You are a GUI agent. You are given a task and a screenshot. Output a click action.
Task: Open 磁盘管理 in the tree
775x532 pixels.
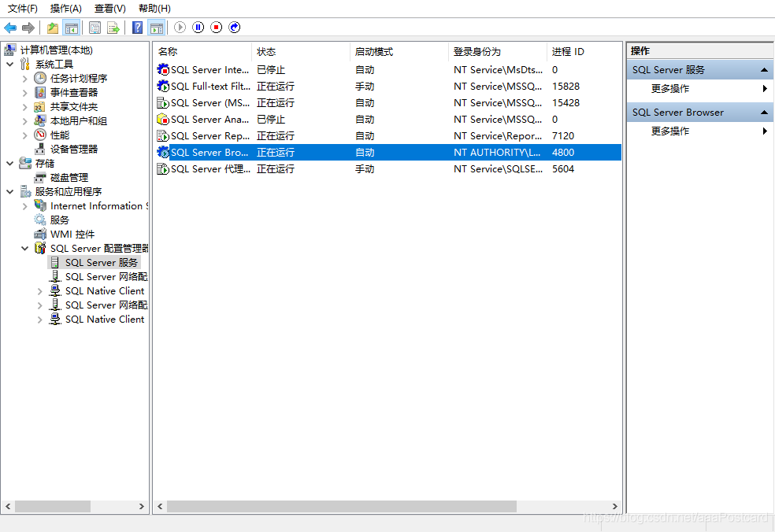pos(69,178)
